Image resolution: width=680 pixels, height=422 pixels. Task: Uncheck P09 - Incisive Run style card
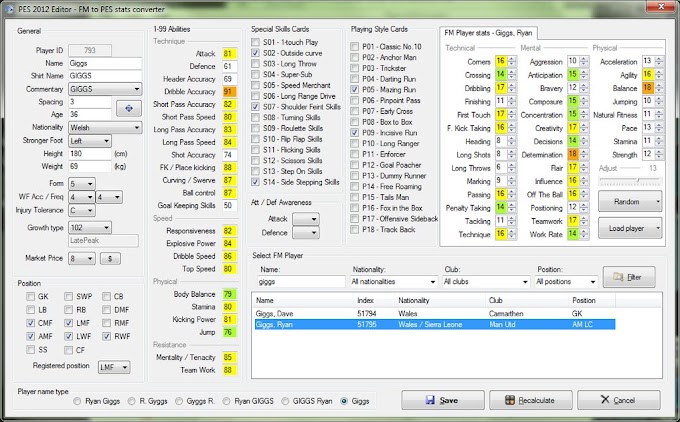pyautogui.click(x=355, y=133)
